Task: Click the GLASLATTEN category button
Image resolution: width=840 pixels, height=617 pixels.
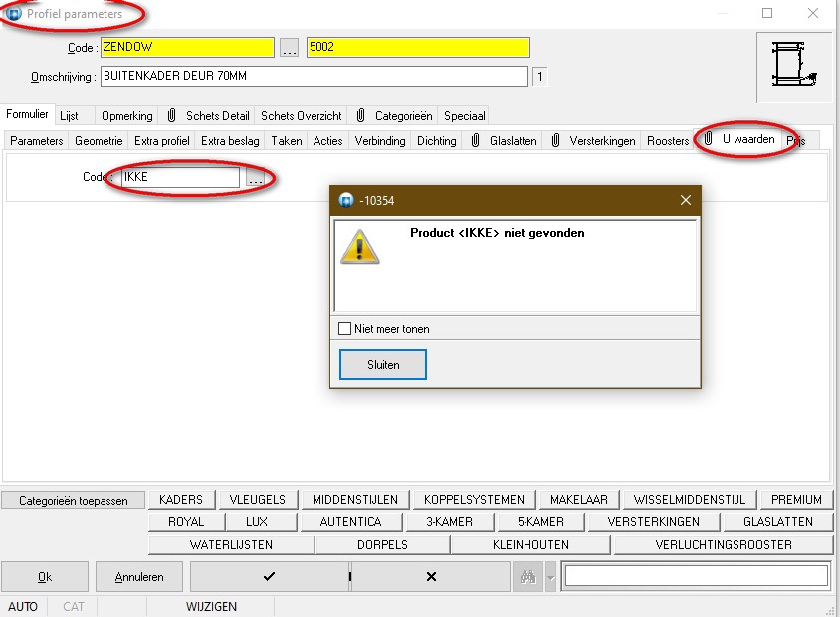Action: coord(778,522)
